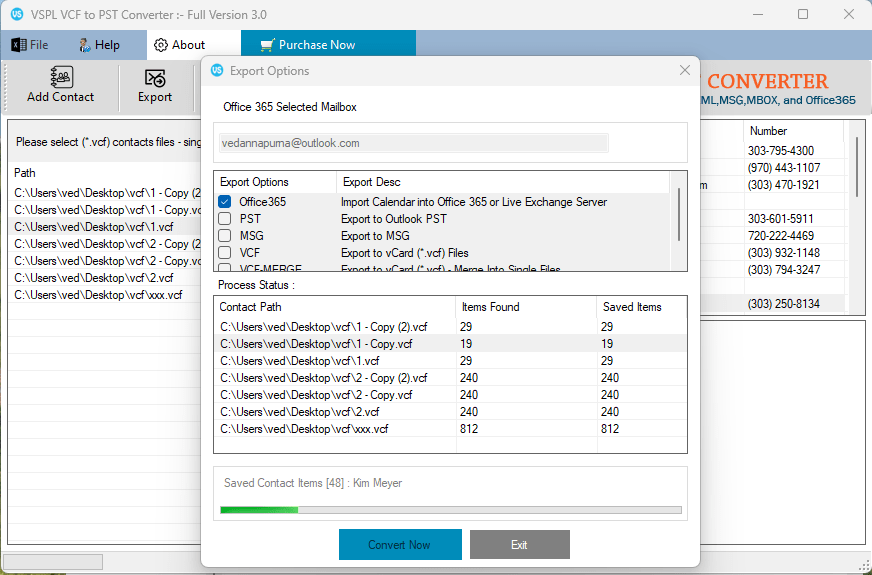The height and width of the screenshot is (575, 872).
Task: Click the Office 365 mailbox email field
Action: pyautogui.click(x=413, y=143)
